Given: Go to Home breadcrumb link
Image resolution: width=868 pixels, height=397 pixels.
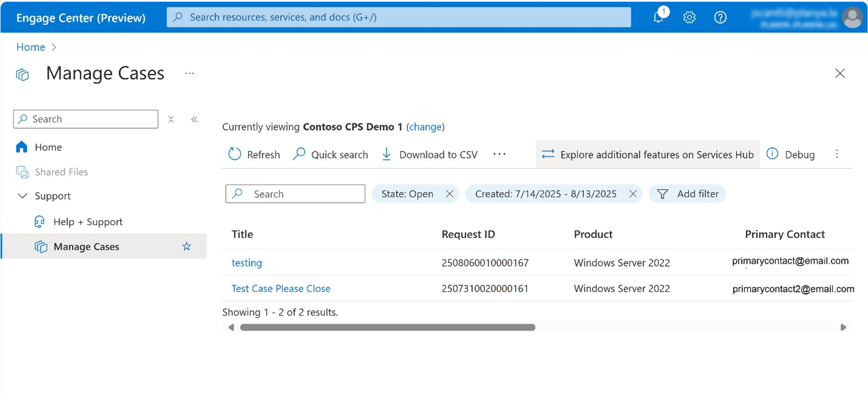Looking at the screenshot, I should coord(31,47).
